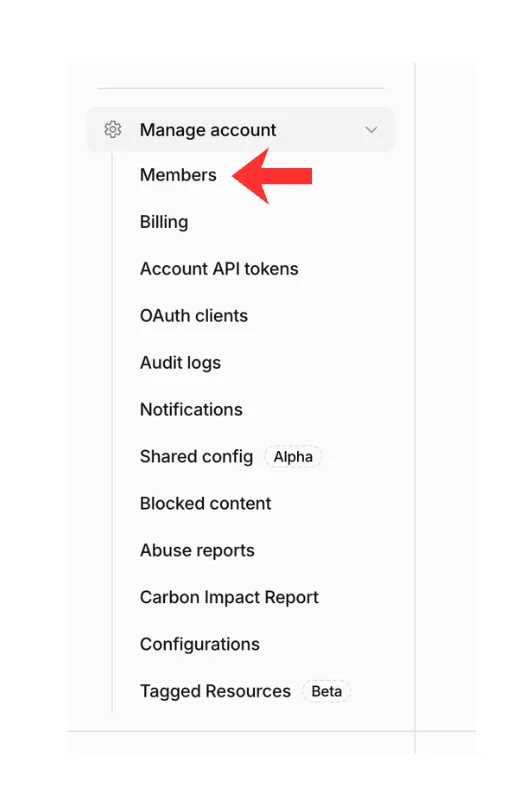Click the Manage account gear icon

point(113,130)
